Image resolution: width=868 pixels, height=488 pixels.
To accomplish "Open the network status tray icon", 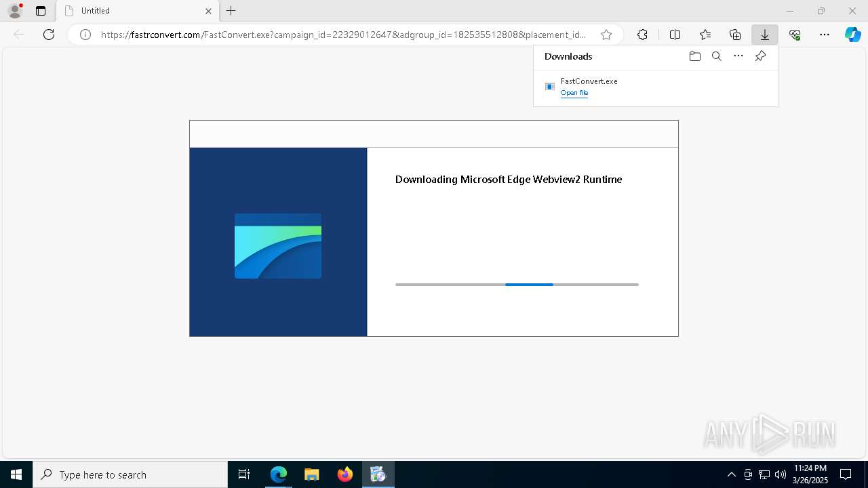I will [764, 474].
